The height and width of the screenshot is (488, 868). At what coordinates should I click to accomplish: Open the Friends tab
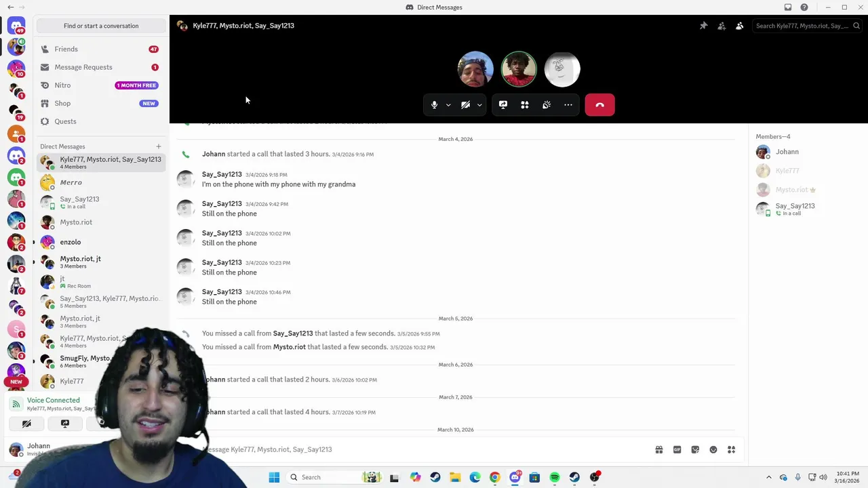(101, 49)
